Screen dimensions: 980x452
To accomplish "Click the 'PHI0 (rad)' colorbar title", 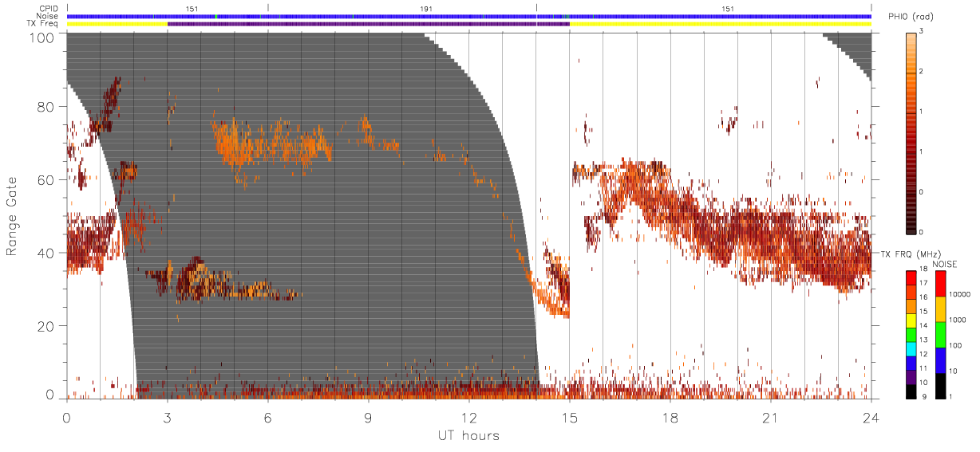I will [911, 17].
